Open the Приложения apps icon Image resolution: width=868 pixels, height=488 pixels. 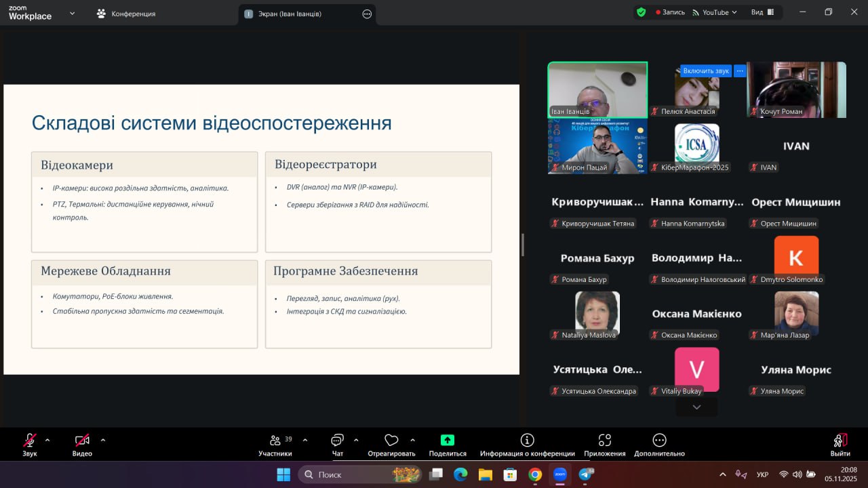pos(605,441)
